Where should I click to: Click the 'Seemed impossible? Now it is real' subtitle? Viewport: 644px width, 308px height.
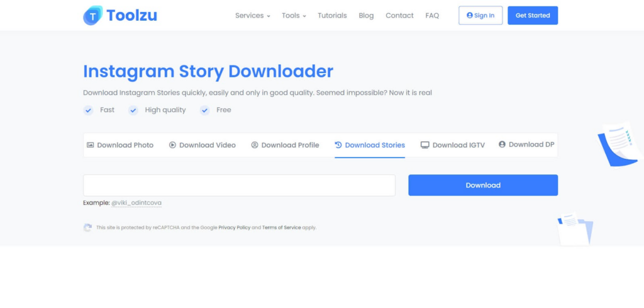coord(374,93)
